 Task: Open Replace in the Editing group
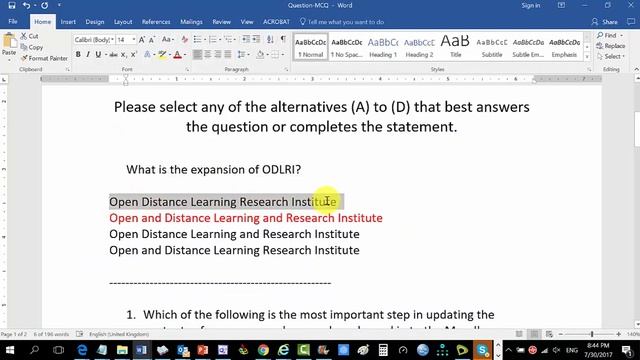(x=611, y=46)
